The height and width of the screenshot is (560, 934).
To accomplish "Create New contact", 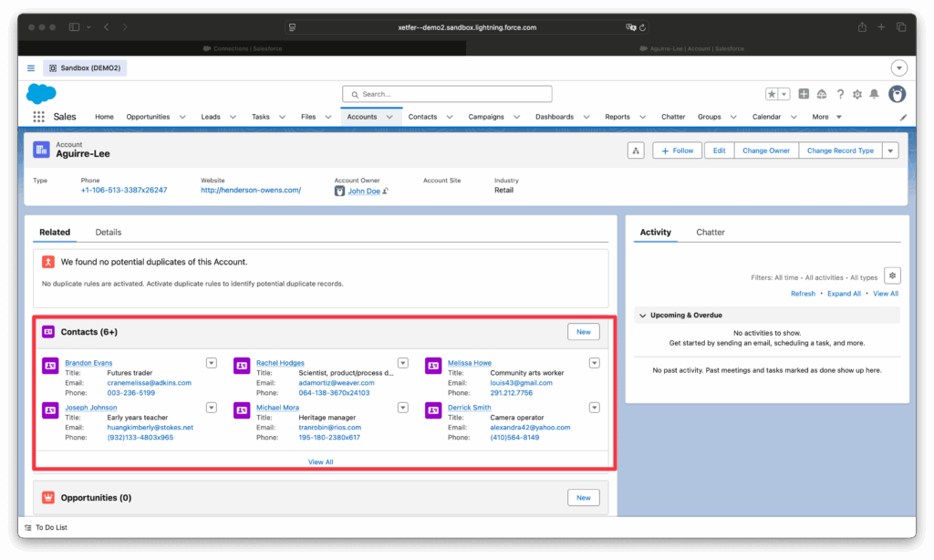I will (x=583, y=332).
